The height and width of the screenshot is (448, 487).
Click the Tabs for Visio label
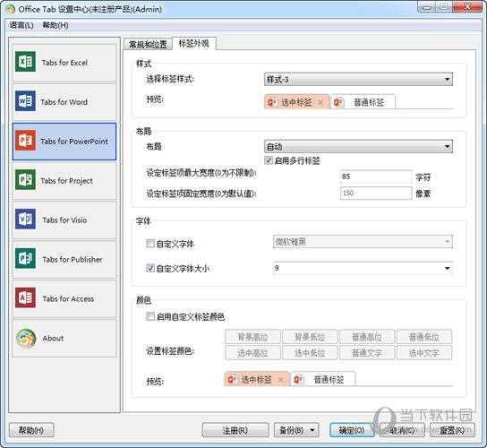tap(64, 220)
